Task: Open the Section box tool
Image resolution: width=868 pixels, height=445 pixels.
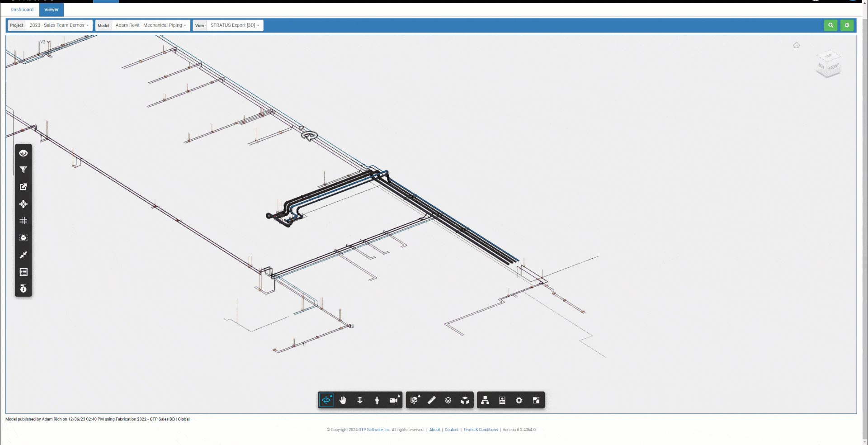Action: point(414,400)
